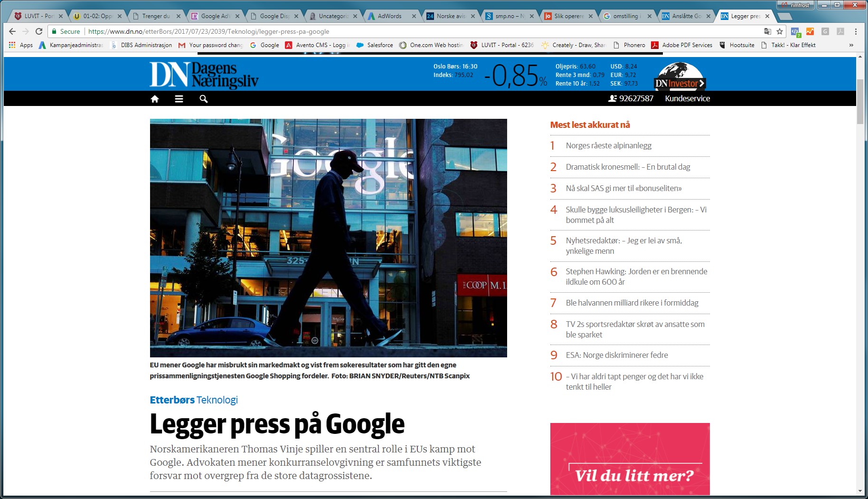The height and width of the screenshot is (499, 868).
Task: Open the DN Investor globe banner
Action: (x=680, y=76)
